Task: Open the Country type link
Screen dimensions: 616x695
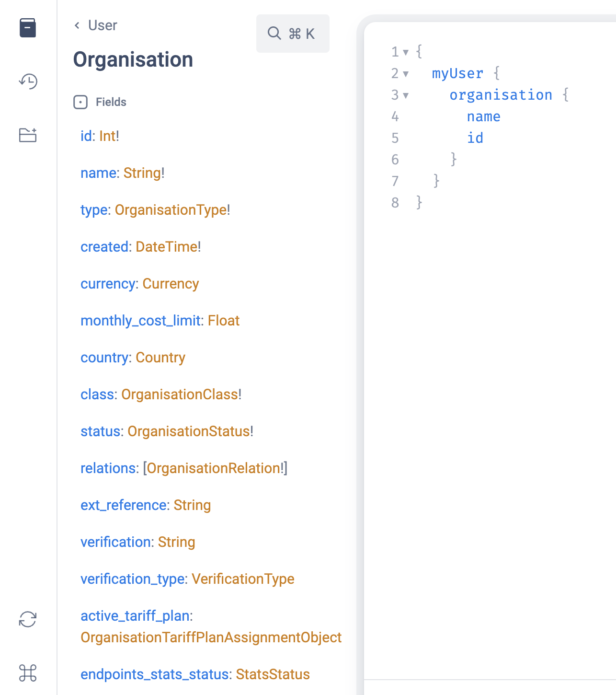Action: 160,358
